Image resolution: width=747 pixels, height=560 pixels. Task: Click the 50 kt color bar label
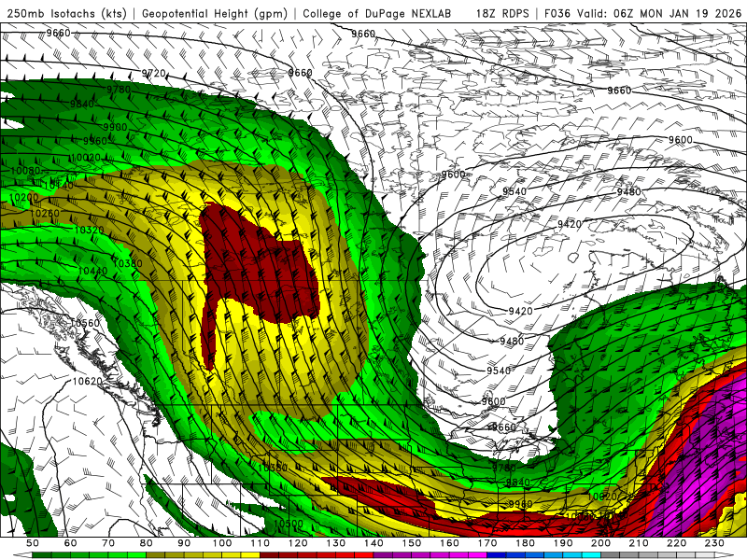[33, 543]
